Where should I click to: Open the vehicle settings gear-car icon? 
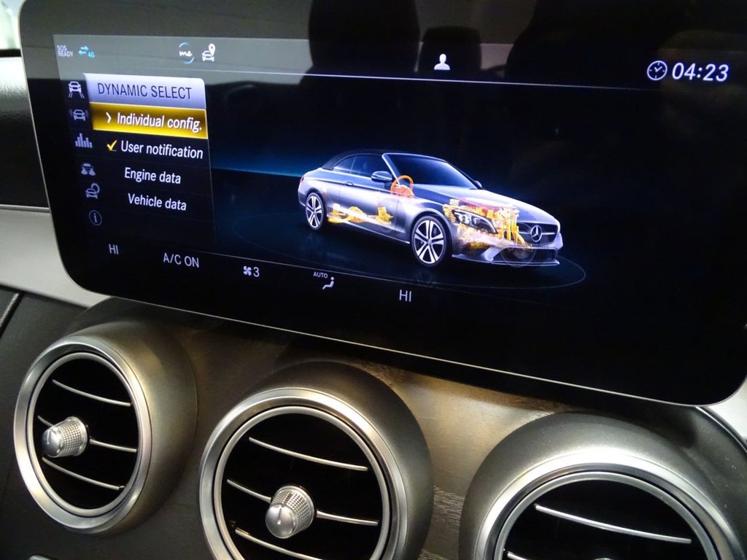click(x=92, y=192)
